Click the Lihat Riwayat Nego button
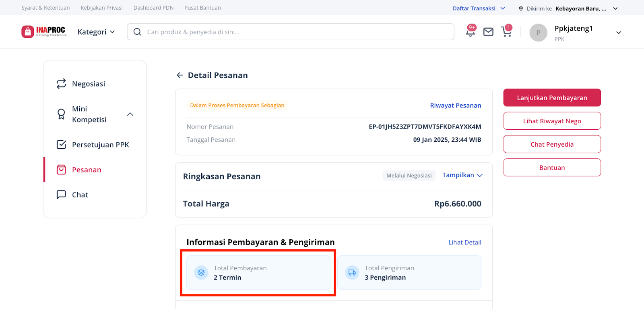The image size is (644, 309). click(x=552, y=121)
